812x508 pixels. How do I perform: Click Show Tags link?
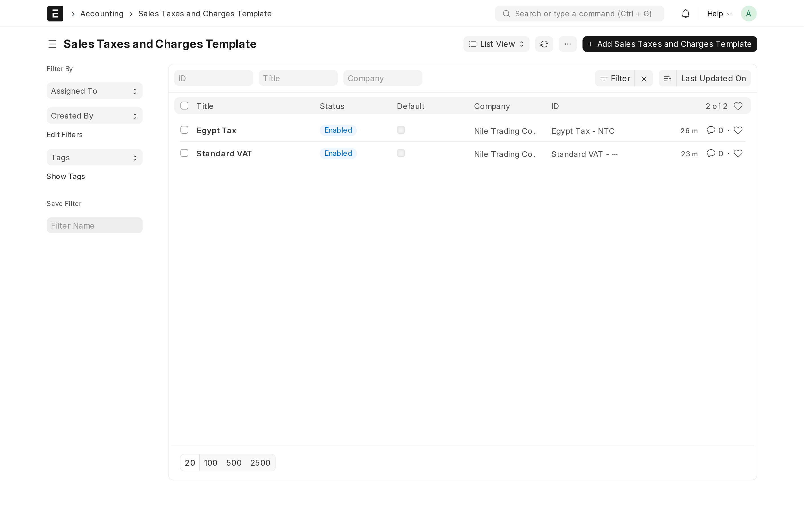(x=65, y=176)
